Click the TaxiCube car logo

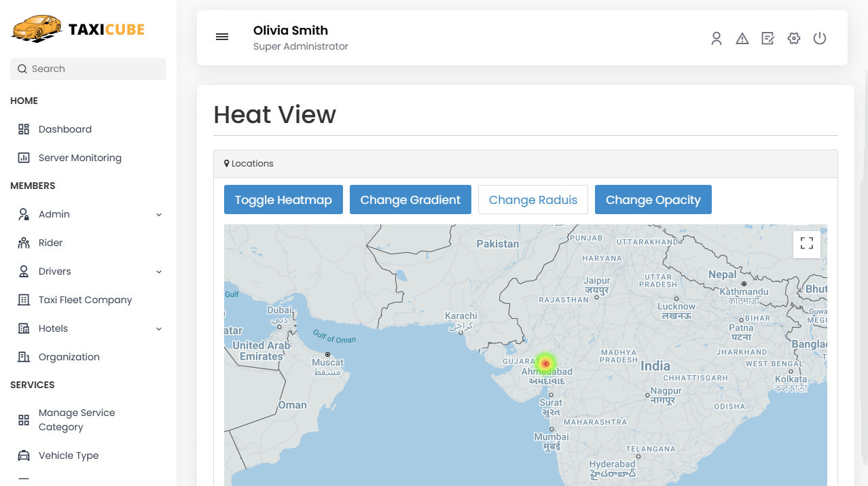tap(37, 29)
